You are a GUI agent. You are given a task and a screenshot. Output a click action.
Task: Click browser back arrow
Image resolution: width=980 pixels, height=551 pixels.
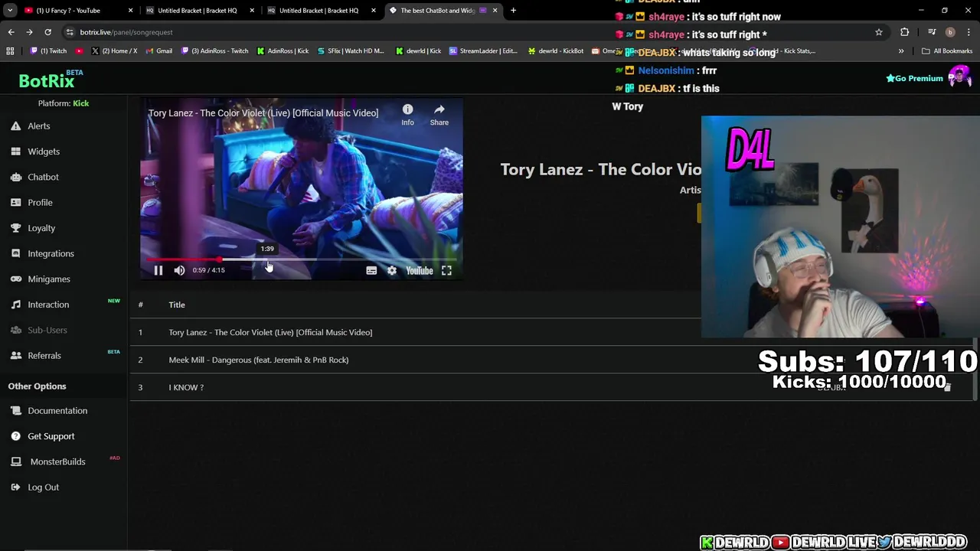tap(11, 32)
